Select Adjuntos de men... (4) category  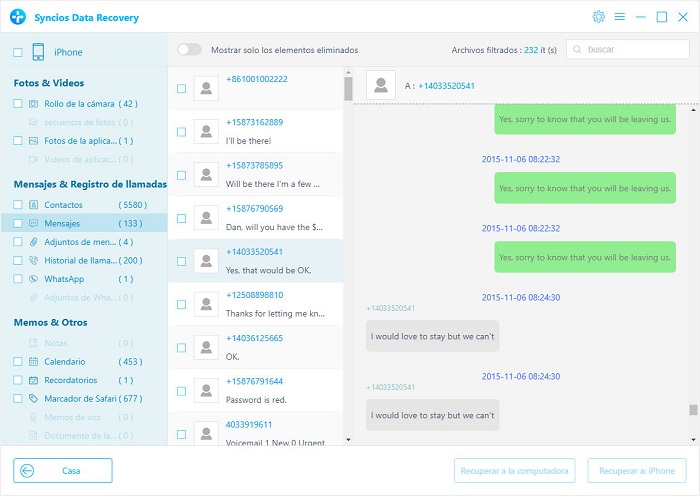pos(84,242)
